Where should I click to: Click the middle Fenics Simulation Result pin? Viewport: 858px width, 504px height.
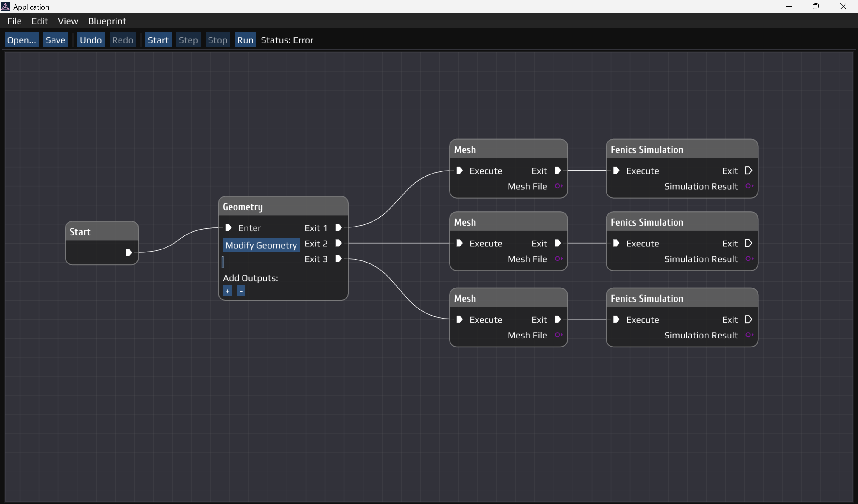[x=749, y=259]
